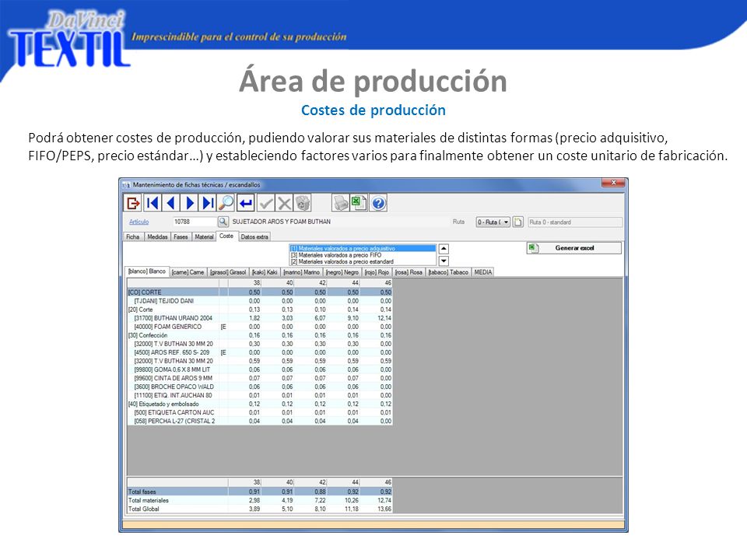Select the [girasol] Girasol color tab
Screen dimensions: 747x560
[x=228, y=272]
